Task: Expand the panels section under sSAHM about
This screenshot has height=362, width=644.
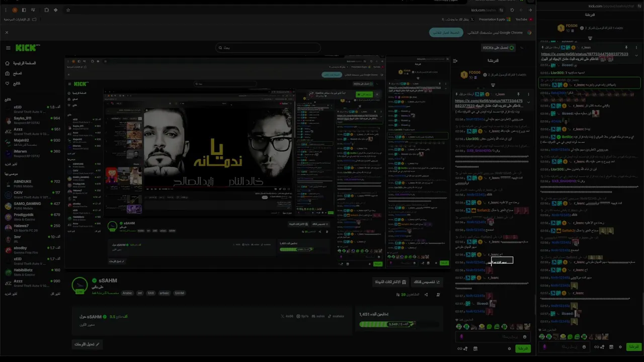Action: point(87,344)
